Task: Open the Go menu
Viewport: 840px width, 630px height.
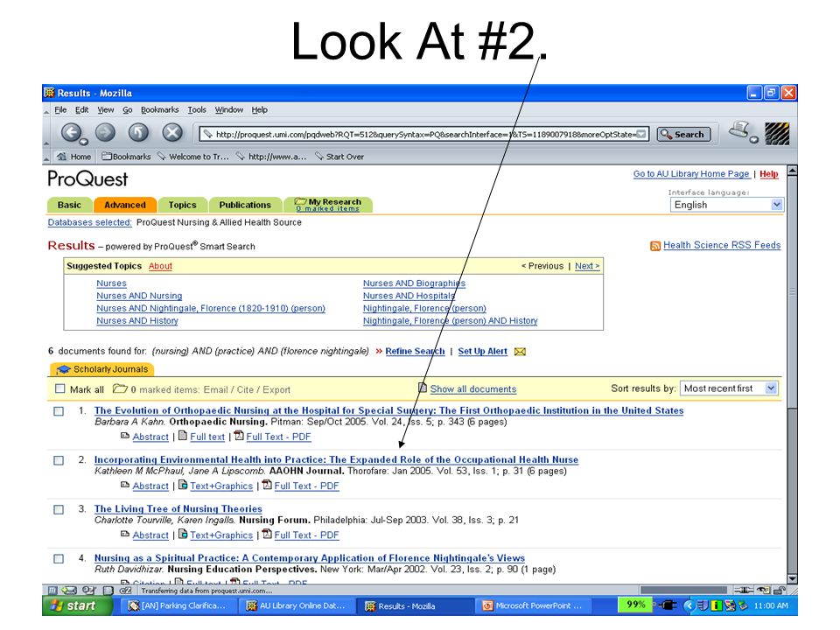Action: click(128, 110)
